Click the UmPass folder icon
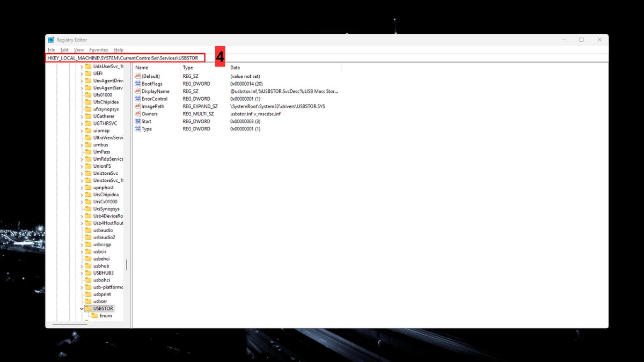Screen dimensions: 644x362 pos(88,152)
